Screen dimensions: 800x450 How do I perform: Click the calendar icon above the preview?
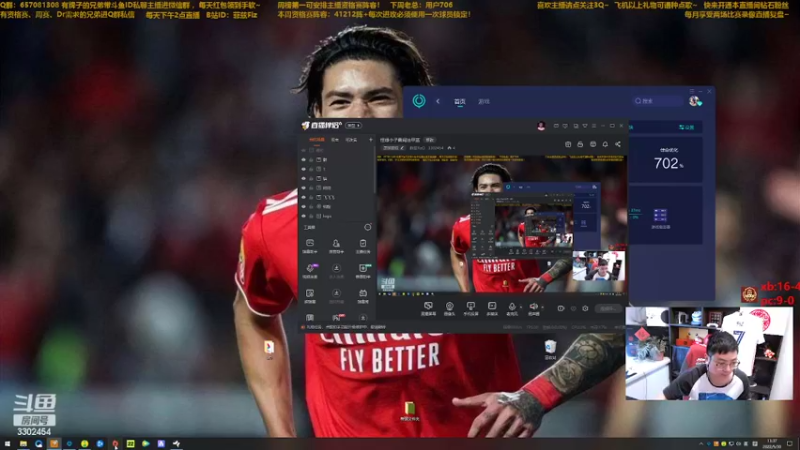[568, 144]
